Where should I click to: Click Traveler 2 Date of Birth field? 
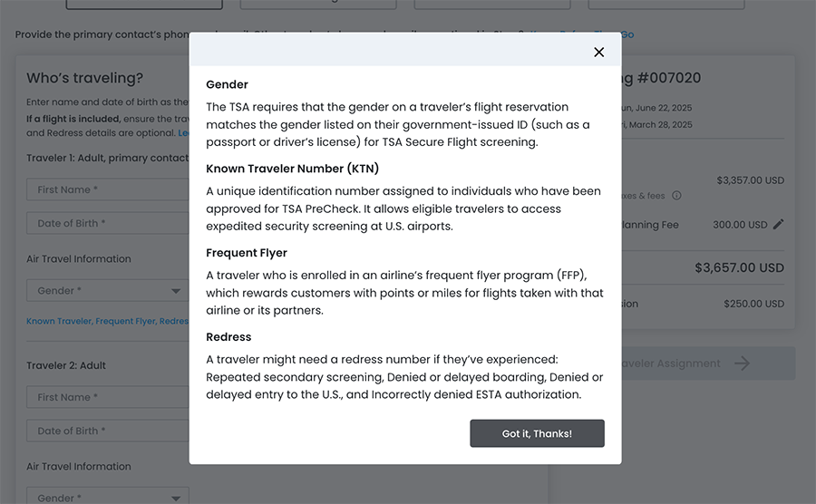108,431
